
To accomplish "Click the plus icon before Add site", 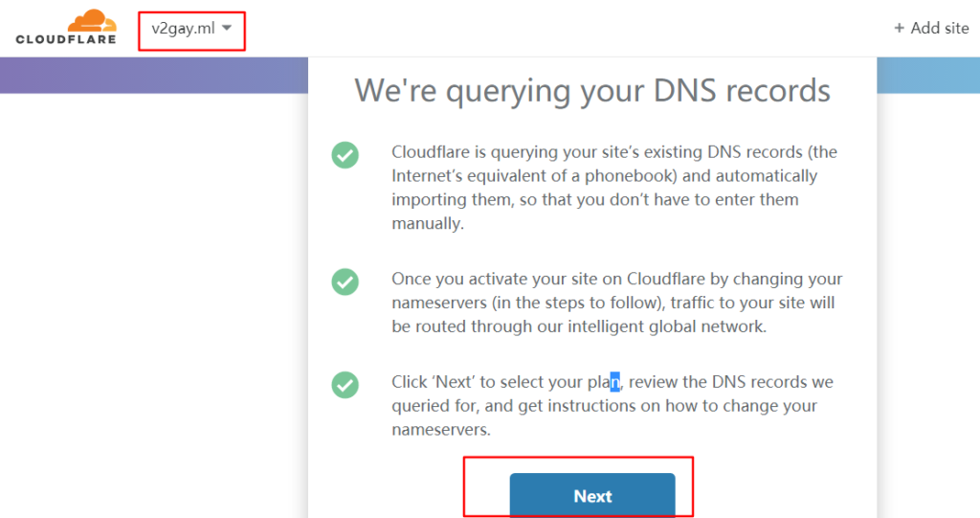I will click(x=899, y=28).
